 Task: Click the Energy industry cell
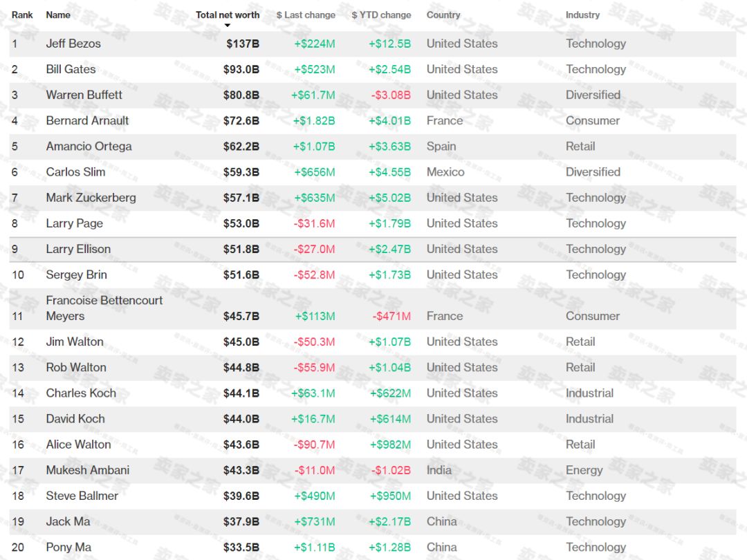pyautogui.click(x=584, y=470)
